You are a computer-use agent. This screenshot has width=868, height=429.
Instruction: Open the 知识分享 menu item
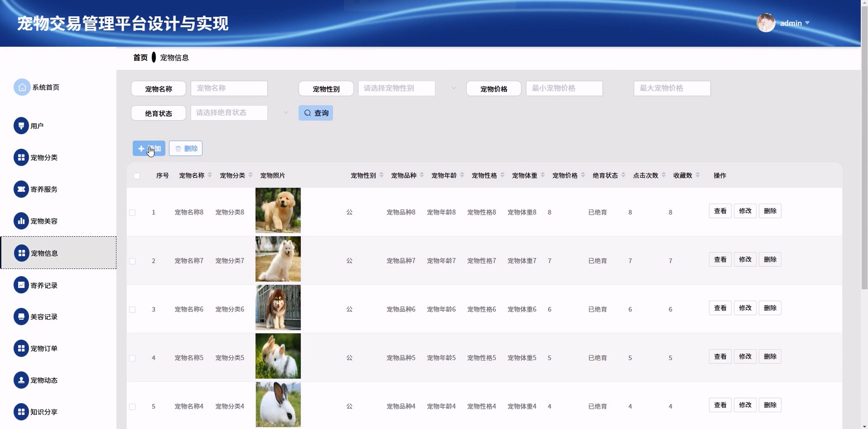coord(44,412)
